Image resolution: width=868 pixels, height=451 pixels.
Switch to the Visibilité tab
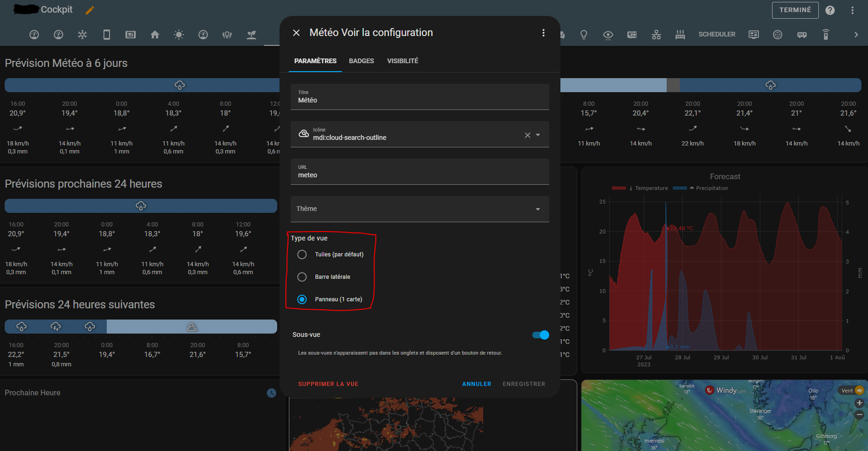tap(403, 61)
